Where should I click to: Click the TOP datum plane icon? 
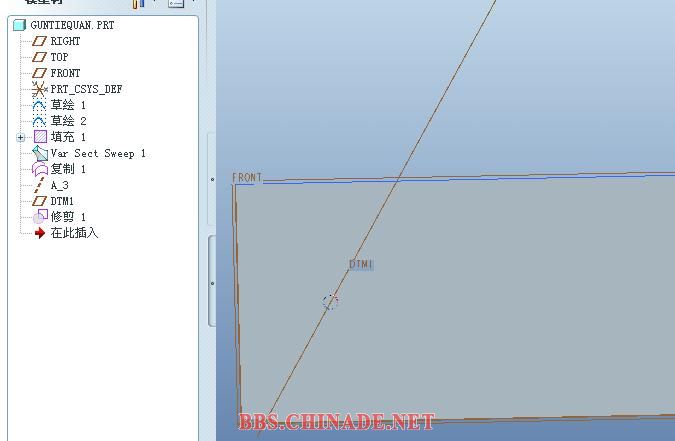pos(39,57)
